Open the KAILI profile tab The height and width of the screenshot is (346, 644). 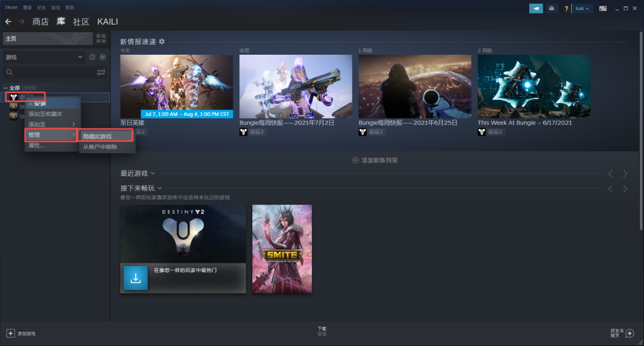pos(107,22)
